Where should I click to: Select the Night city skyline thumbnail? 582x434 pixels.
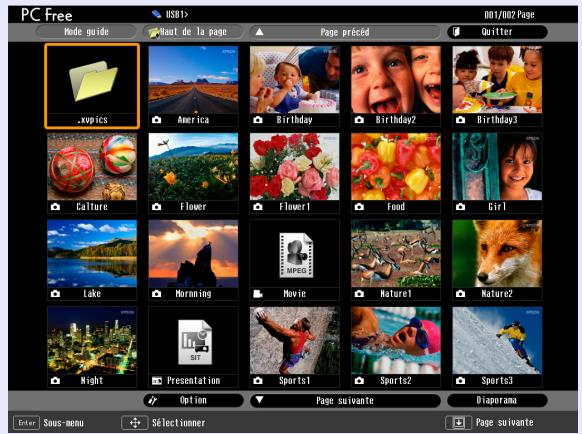tap(92, 340)
